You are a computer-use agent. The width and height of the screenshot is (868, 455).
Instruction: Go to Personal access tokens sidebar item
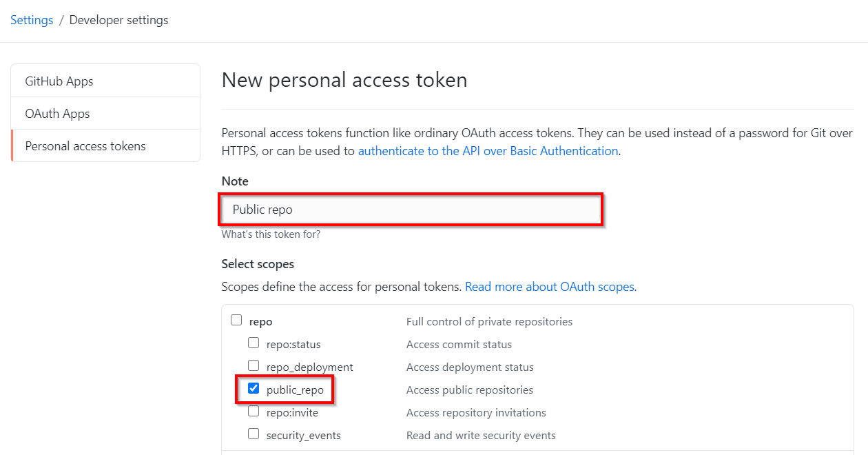(x=85, y=146)
